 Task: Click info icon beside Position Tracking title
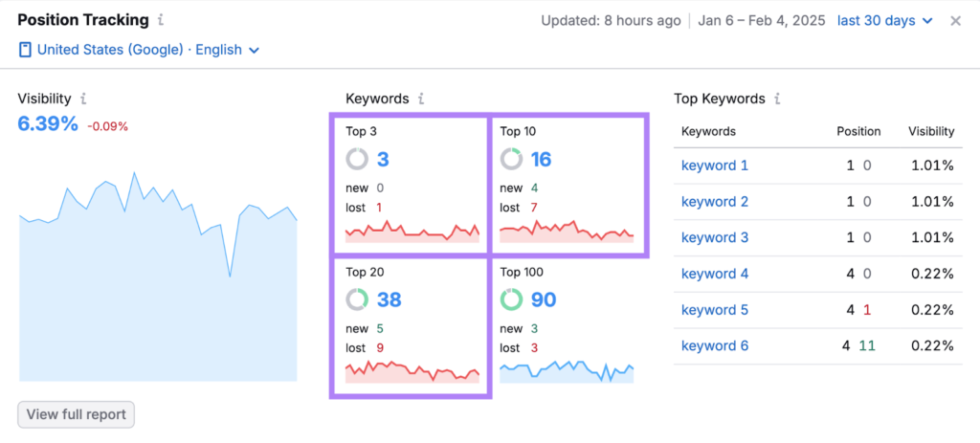160,20
